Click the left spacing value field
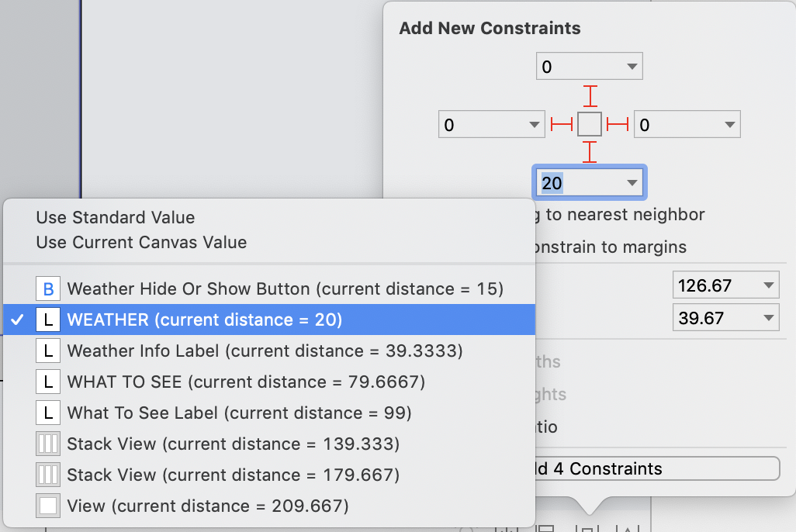 coord(481,124)
